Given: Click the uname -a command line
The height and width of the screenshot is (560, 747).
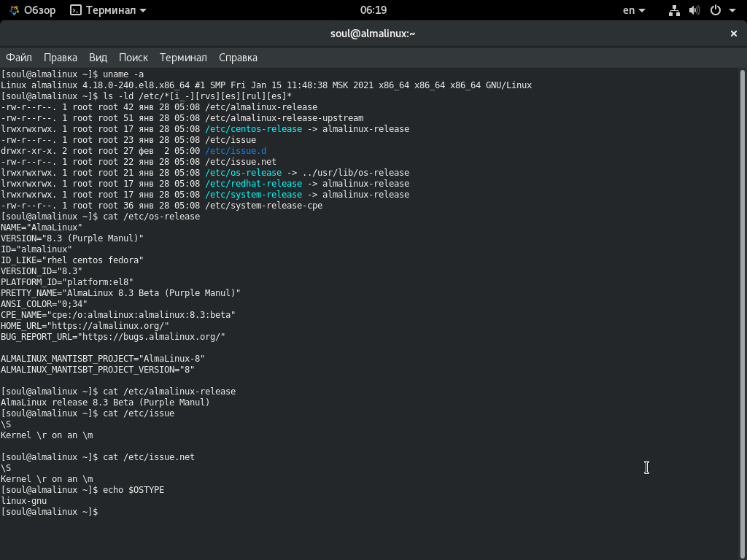Looking at the screenshot, I should tap(72, 74).
